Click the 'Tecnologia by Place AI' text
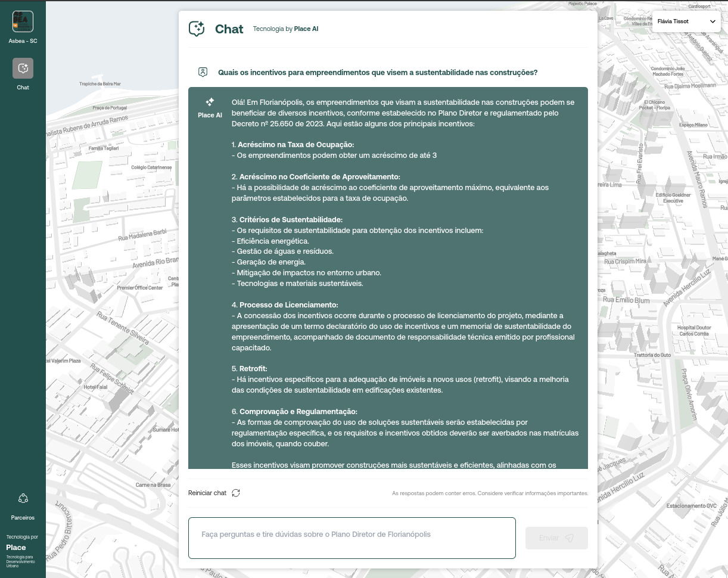 click(x=285, y=29)
